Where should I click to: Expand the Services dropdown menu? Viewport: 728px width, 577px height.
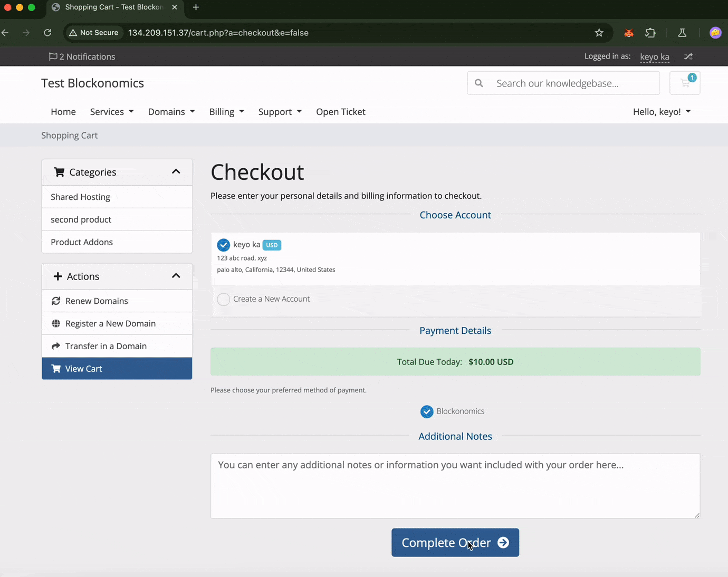pyautogui.click(x=112, y=112)
